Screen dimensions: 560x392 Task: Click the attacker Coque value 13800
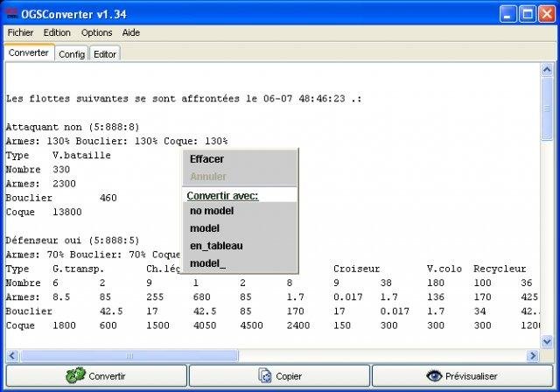[x=67, y=212]
